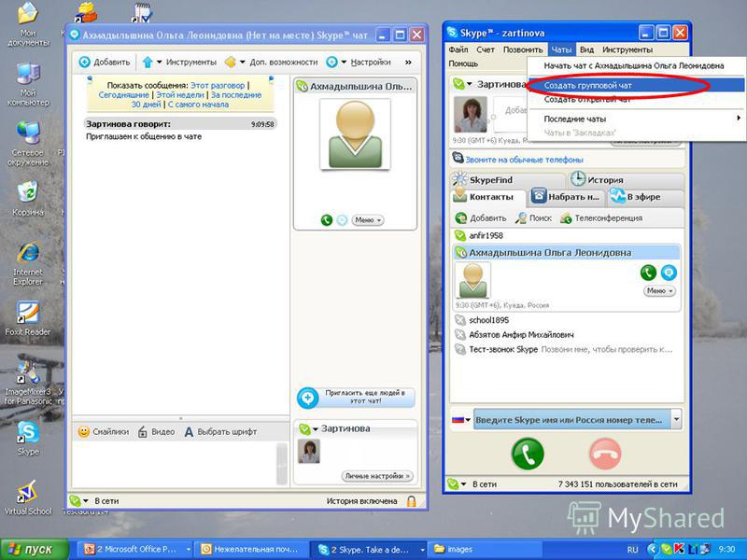Open the Помощь menu
The height and width of the screenshot is (560, 747).
point(463,63)
